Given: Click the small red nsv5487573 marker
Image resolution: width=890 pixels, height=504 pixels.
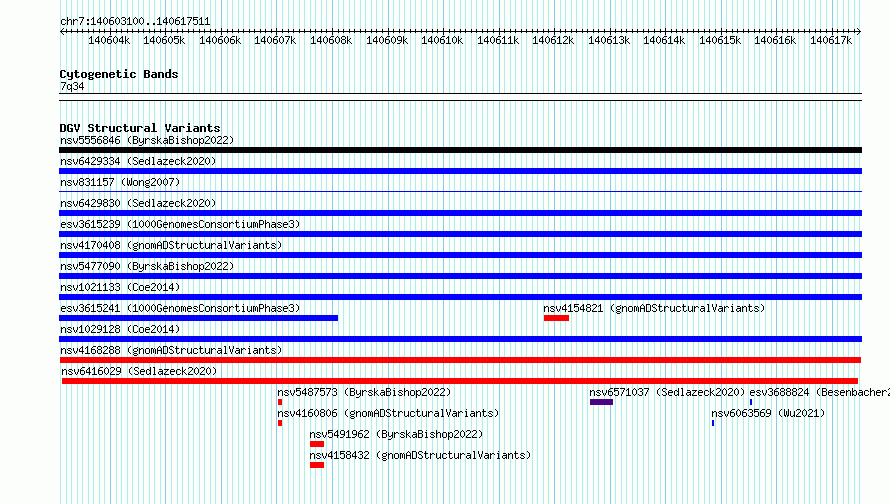Looking at the screenshot, I should pos(280,402).
